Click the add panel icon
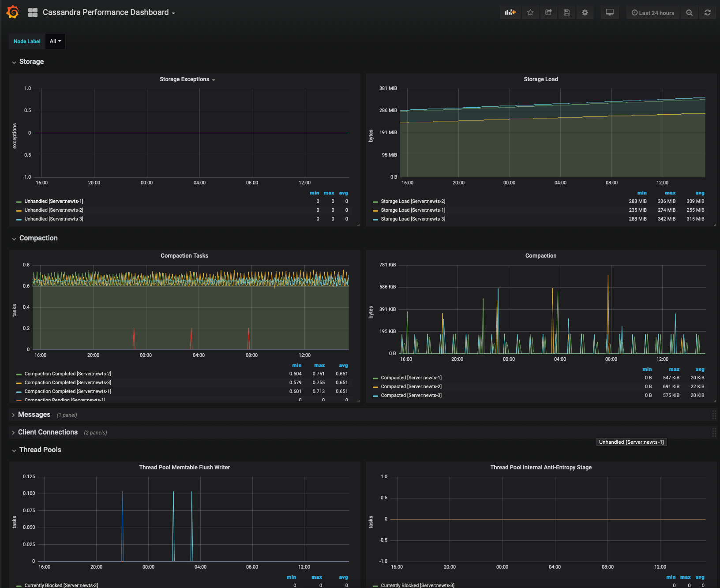Screen dimensions: 720x588 point(510,13)
